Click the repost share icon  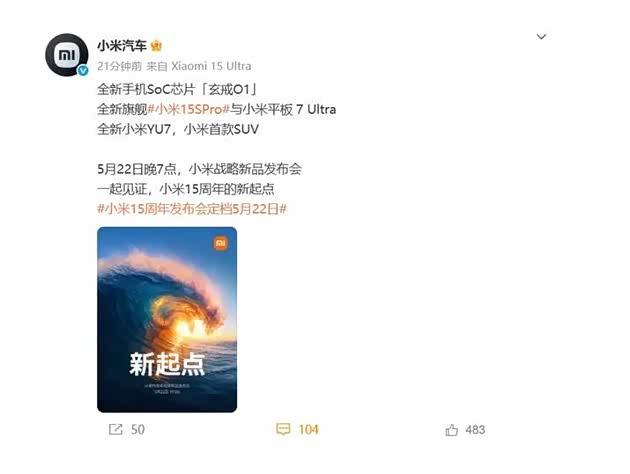[x=116, y=429]
